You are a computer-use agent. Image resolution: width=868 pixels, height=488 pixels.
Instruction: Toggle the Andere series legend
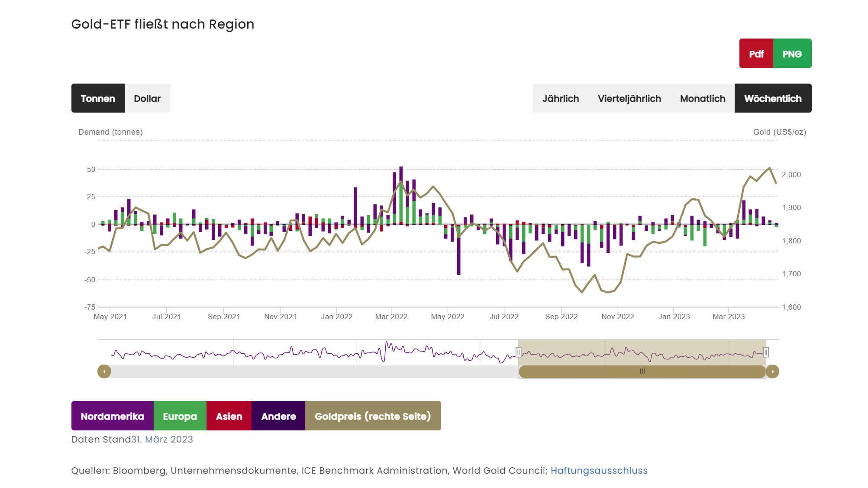point(278,416)
